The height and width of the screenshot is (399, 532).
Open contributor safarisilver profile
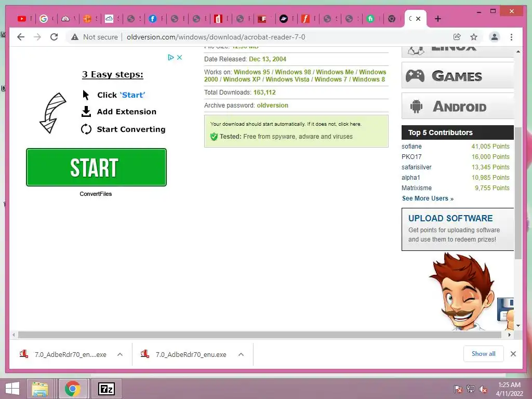point(417,167)
